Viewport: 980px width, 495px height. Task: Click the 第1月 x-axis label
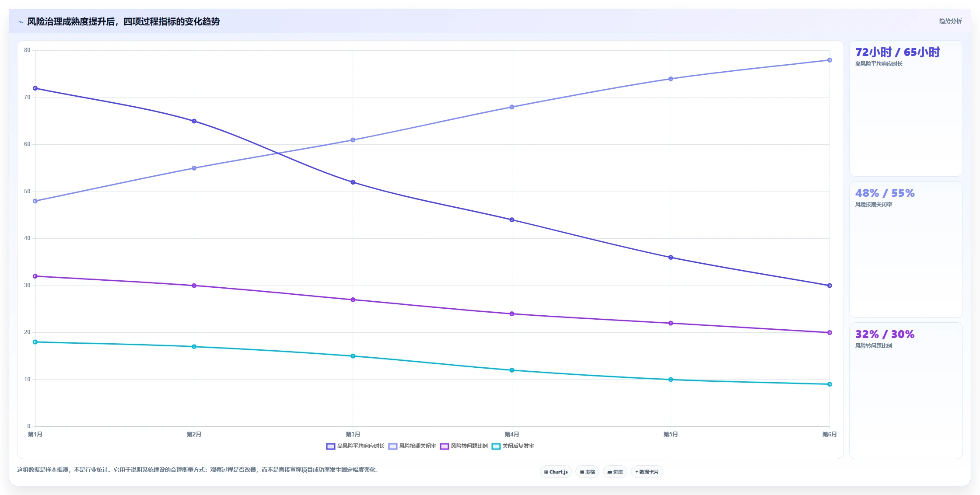[x=35, y=434]
